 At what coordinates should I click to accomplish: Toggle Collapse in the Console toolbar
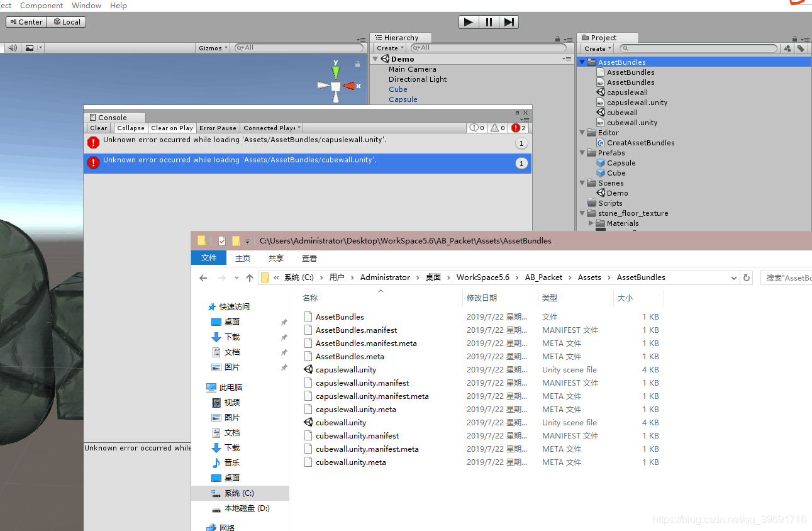(131, 128)
